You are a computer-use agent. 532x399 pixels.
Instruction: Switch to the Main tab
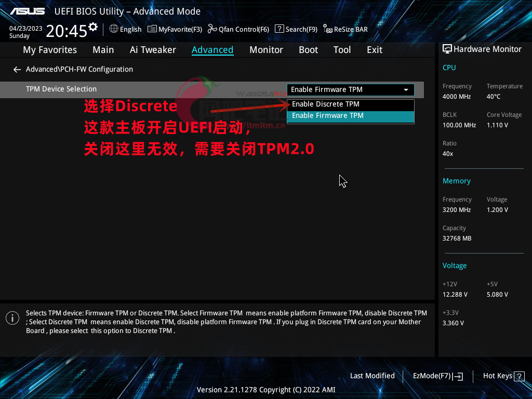click(103, 50)
